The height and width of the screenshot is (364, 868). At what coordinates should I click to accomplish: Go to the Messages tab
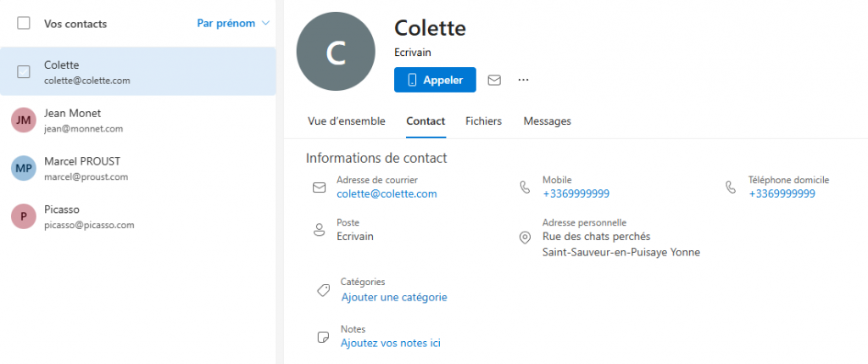click(x=547, y=121)
